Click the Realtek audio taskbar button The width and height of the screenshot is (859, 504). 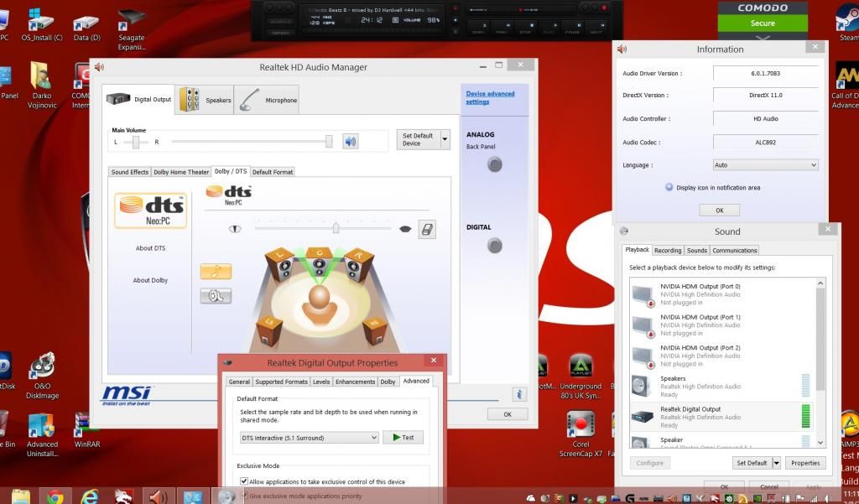click(159, 496)
